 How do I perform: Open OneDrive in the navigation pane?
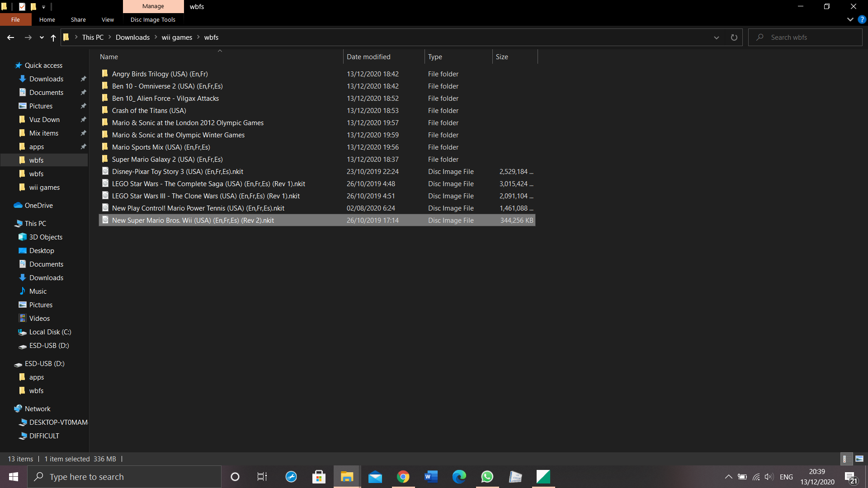pos(39,205)
